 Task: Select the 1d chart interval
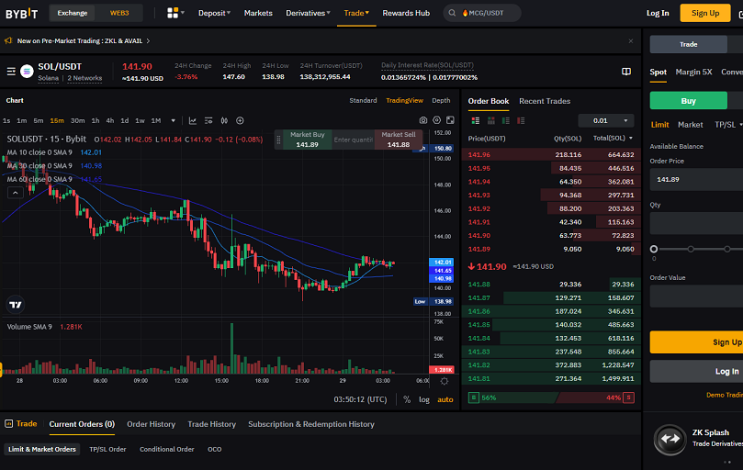coord(125,121)
